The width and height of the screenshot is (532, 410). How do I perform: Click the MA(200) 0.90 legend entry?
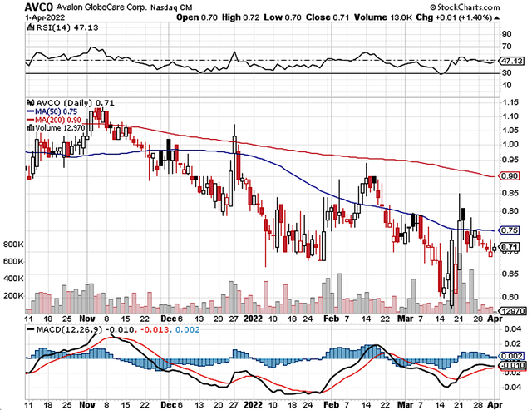54,120
